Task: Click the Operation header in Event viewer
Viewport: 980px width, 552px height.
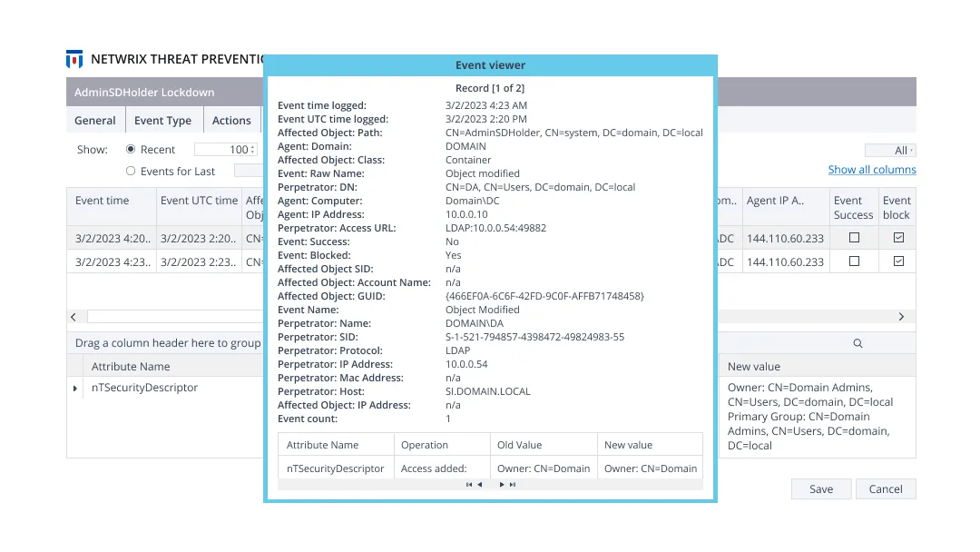Action: tap(442, 445)
